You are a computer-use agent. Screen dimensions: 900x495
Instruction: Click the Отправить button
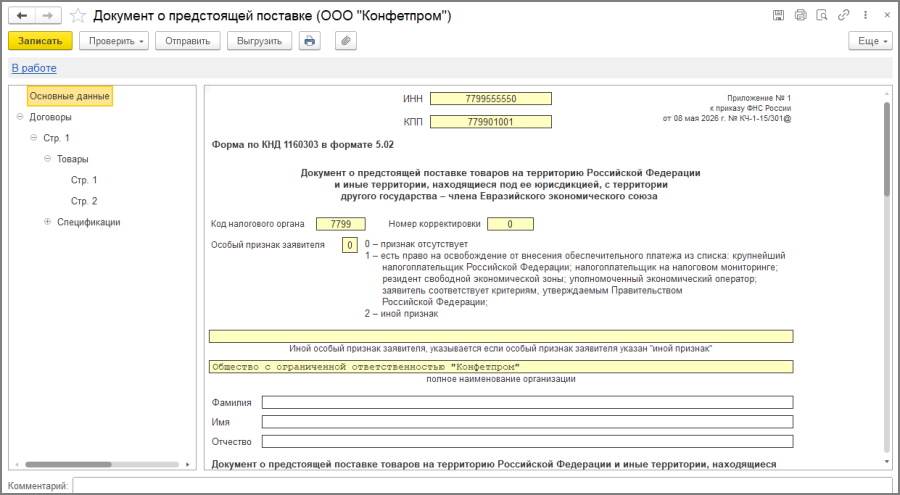188,41
